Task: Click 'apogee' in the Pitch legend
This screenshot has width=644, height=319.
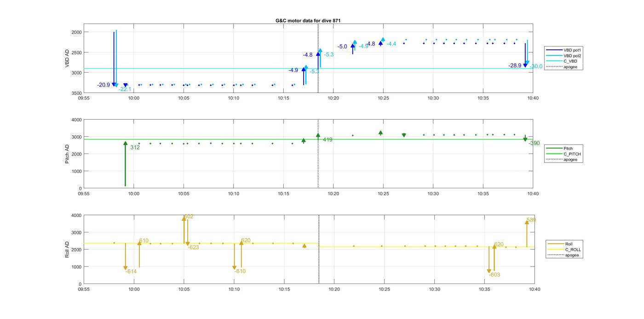Action: click(570, 159)
